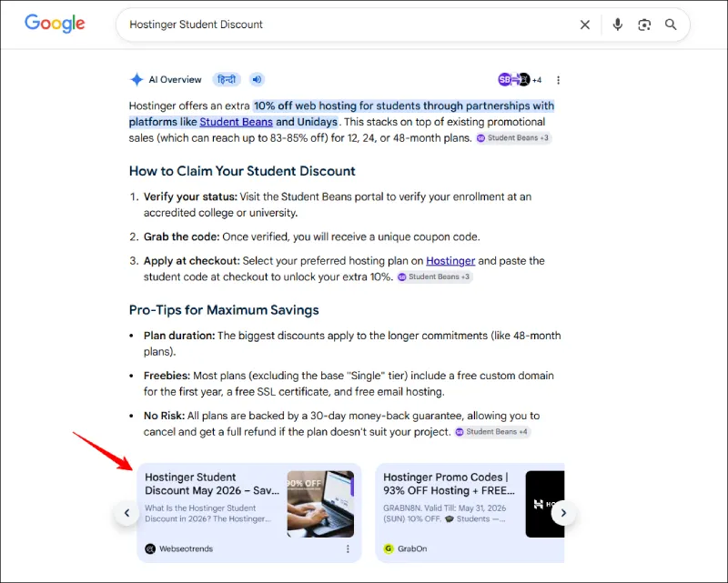This screenshot has height=583, width=728.
Task: Advance source carousel with right arrow
Action: (x=563, y=513)
